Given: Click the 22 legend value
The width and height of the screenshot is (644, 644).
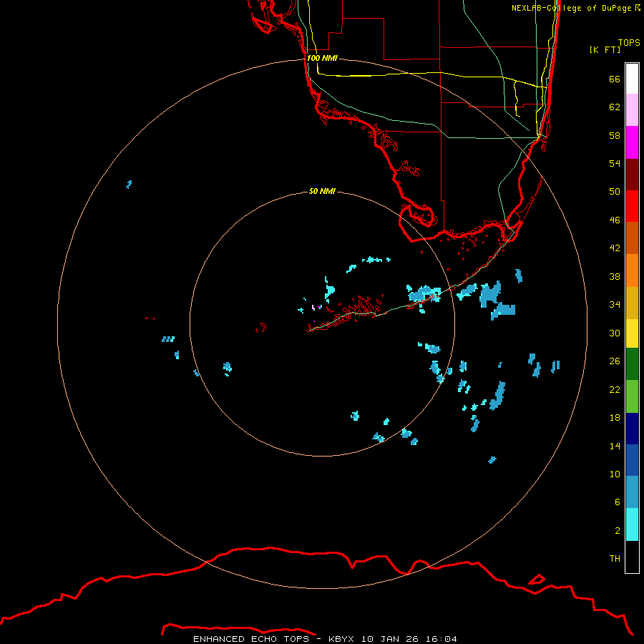Looking at the screenshot, I should tap(615, 389).
